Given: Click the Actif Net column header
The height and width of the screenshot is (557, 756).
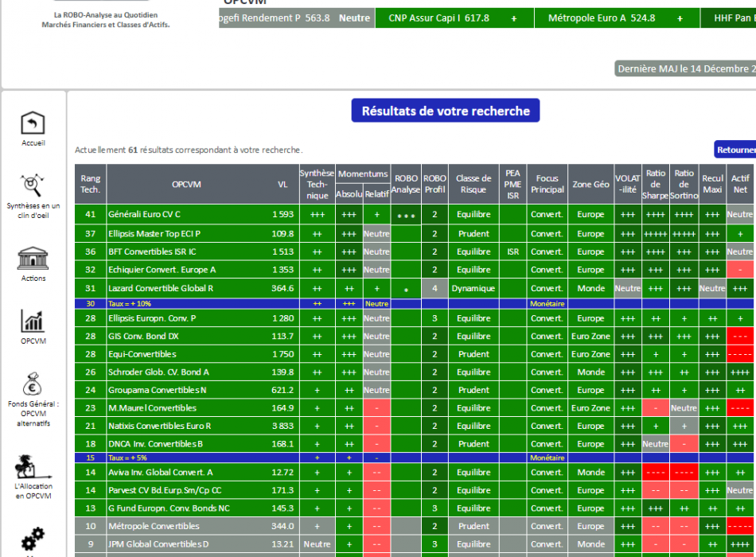Looking at the screenshot, I should point(740,185).
